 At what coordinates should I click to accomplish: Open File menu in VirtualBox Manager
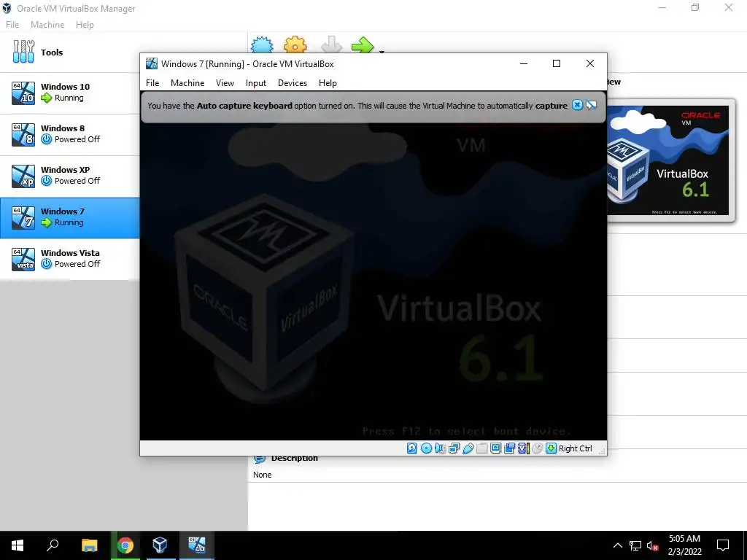[x=12, y=25]
